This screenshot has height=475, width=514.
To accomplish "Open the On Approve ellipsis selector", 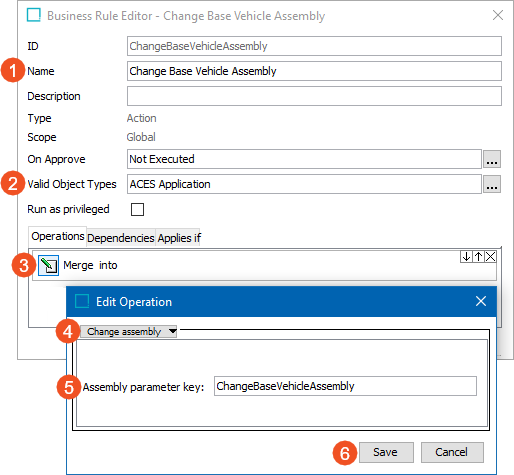I will click(492, 159).
